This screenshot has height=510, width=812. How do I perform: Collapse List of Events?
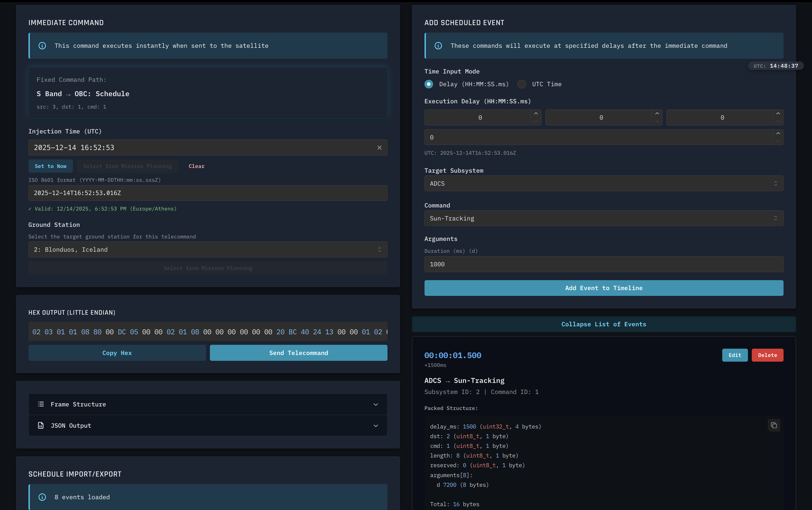click(603, 324)
